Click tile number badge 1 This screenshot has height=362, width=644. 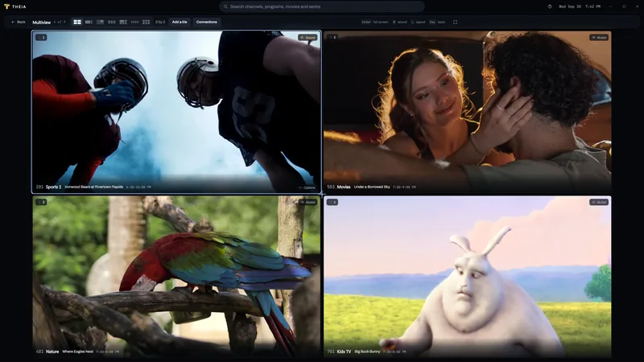[41, 37]
